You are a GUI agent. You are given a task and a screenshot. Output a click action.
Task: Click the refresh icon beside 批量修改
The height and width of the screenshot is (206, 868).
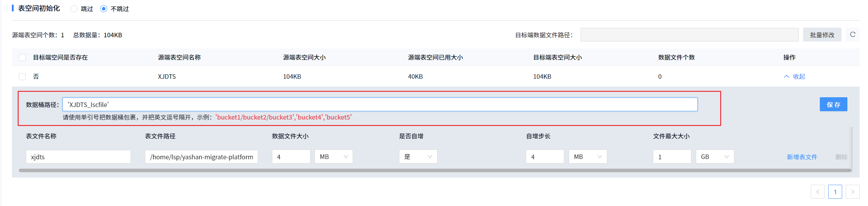pyautogui.click(x=852, y=35)
